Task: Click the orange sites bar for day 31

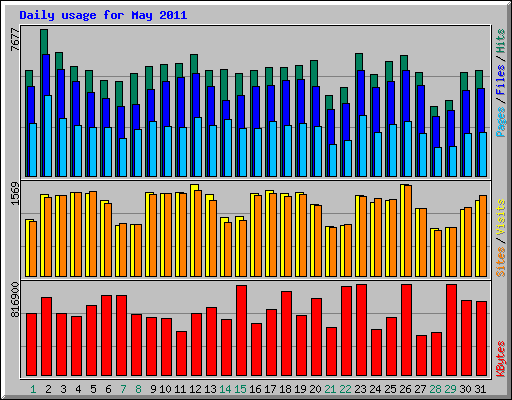Action: click(x=483, y=236)
